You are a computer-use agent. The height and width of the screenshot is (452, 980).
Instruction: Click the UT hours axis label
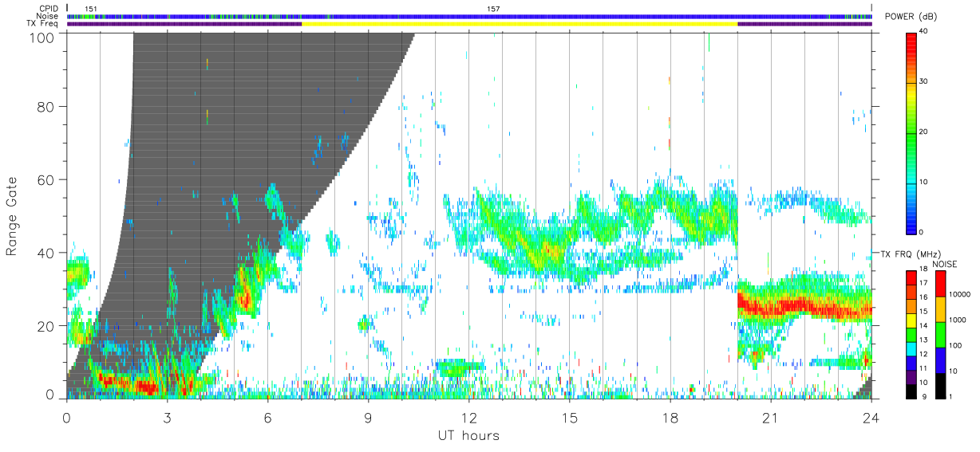coord(468,435)
